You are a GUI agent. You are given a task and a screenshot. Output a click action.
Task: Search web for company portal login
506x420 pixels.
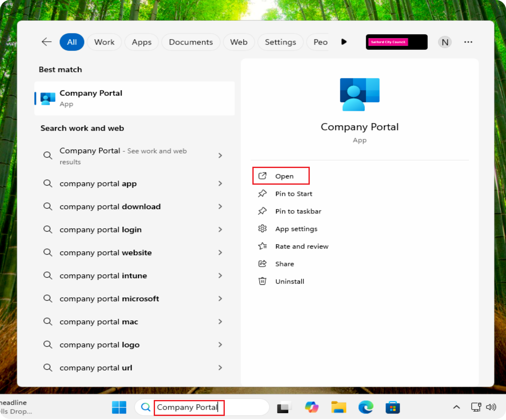(101, 230)
